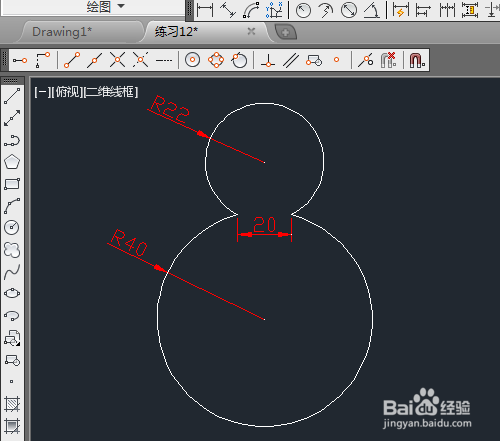
Task: Choose the Insertion point snap
Action: point(314,60)
